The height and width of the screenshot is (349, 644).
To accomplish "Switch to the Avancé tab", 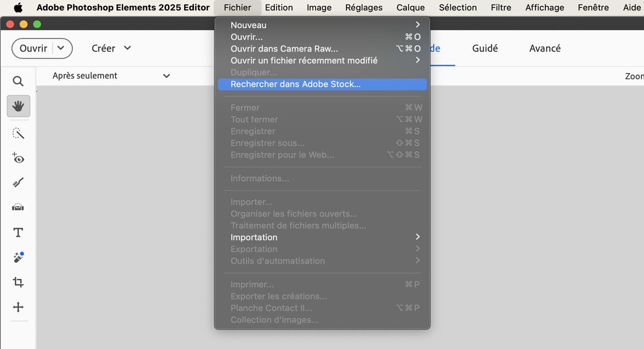I will [545, 48].
